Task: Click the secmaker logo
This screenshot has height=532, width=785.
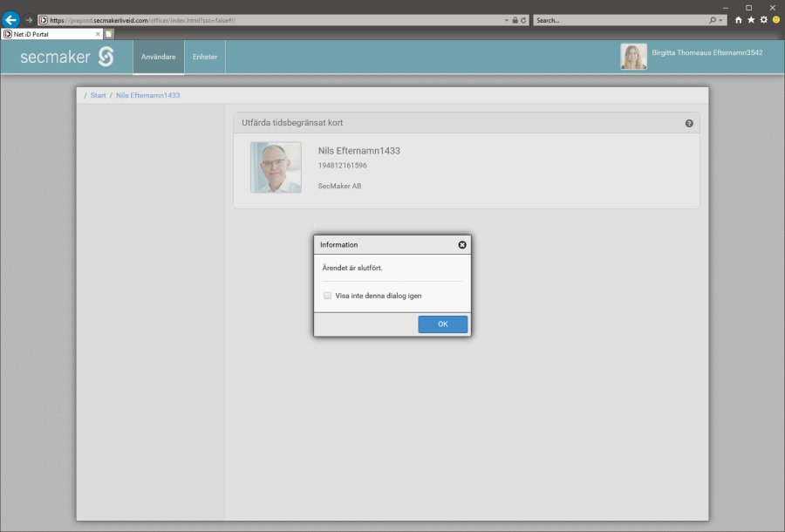Action: tap(67, 57)
